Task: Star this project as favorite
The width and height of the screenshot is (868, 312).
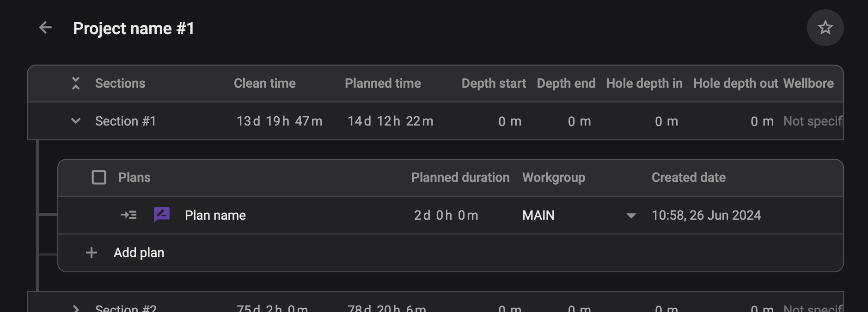Action: point(825,28)
